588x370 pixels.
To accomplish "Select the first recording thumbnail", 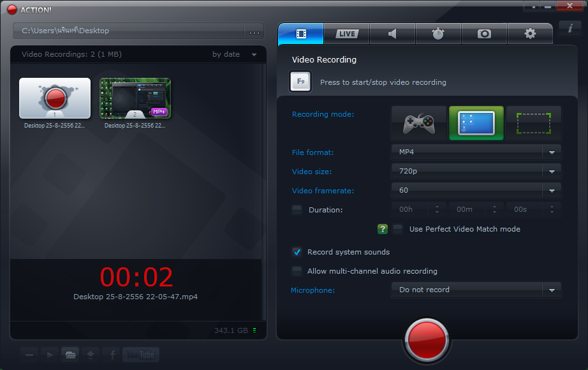I will (55, 98).
